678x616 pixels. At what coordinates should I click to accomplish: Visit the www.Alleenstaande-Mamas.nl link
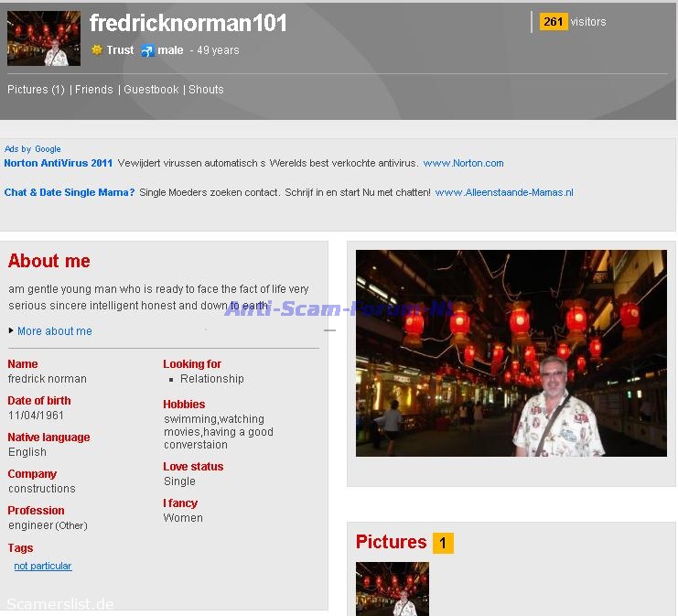point(504,193)
